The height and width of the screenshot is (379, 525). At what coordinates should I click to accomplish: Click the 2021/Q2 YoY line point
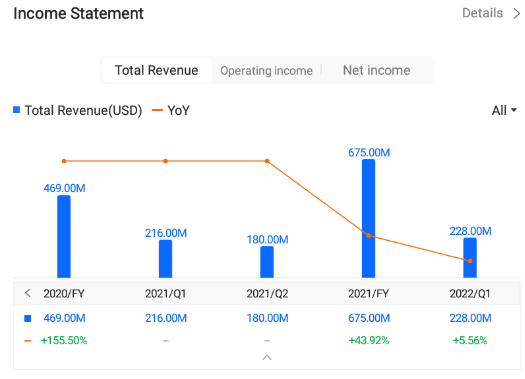pos(267,161)
